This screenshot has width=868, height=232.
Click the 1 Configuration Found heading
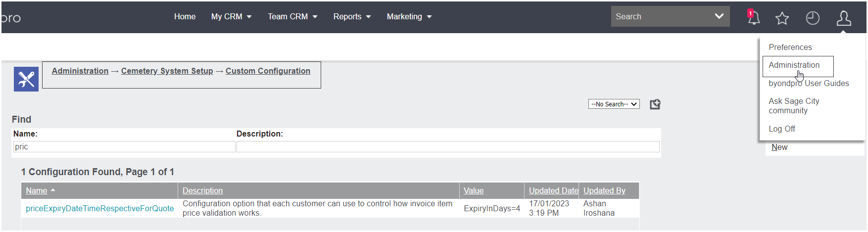(97, 172)
